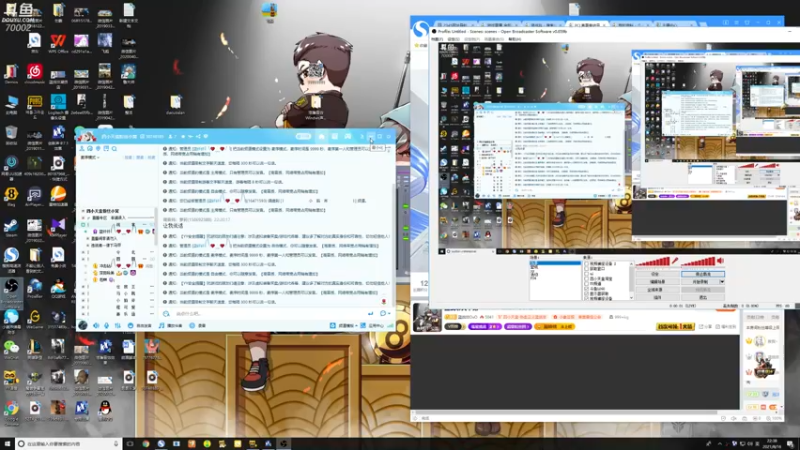
Task: Click the yellow button on Douyu stream page
Action: pos(675,326)
